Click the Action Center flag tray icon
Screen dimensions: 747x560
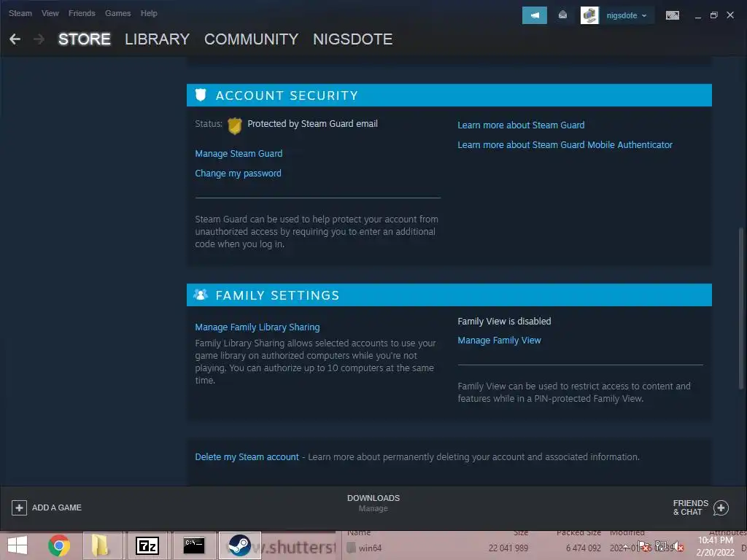coord(644,547)
